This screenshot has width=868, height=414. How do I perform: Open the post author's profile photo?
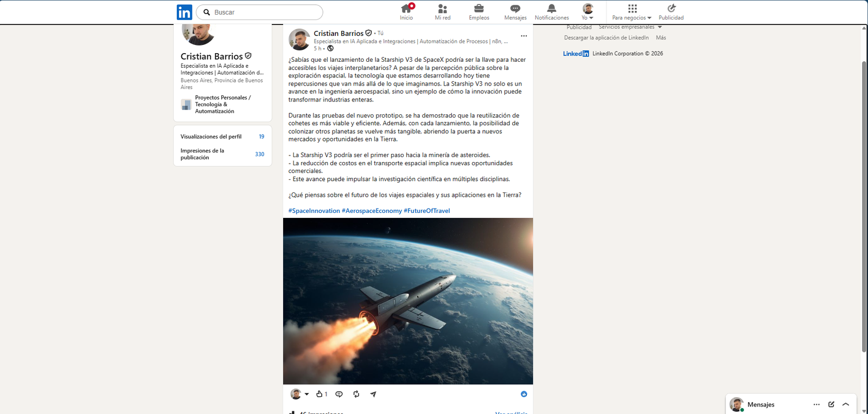coord(299,40)
